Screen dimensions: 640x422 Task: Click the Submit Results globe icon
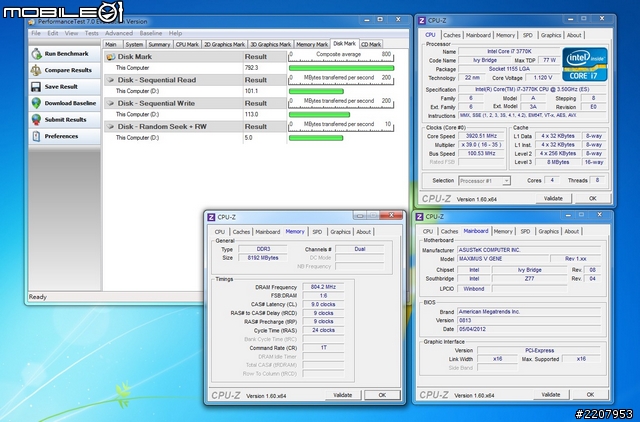[36, 120]
